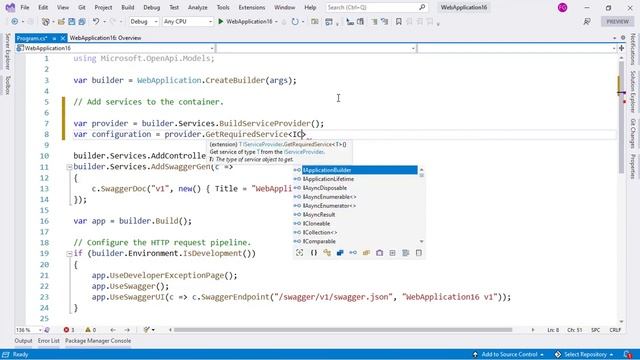The width and height of the screenshot is (640, 360).
Task: Open Add to Source Control dropdown
Action: coord(508,354)
